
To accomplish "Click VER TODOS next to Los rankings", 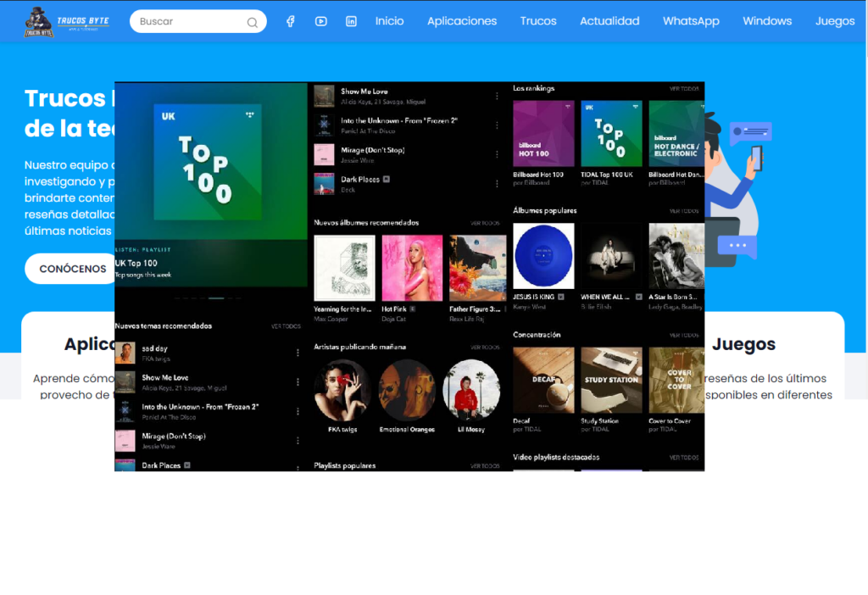I will pyautogui.click(x=684, y=88).
